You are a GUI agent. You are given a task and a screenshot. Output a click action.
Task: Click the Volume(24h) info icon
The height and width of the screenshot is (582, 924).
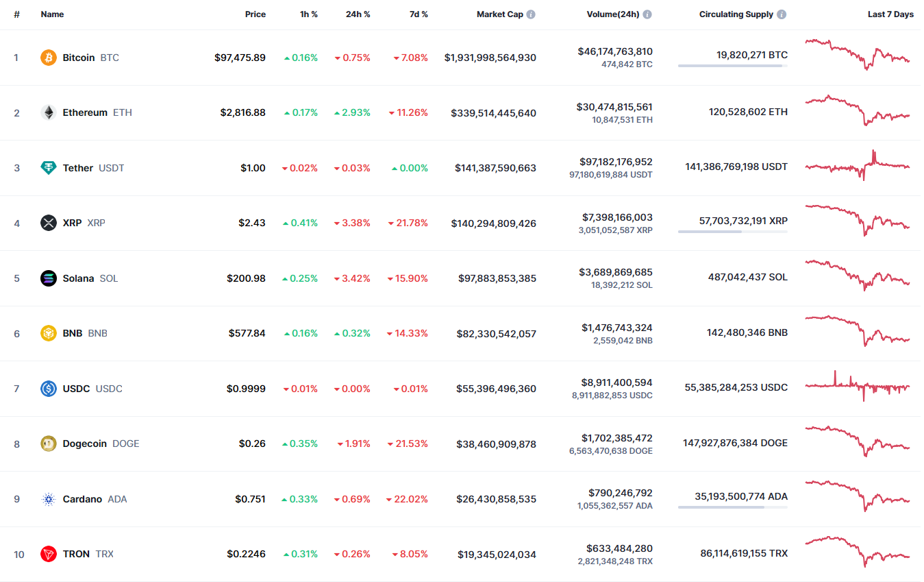click(647, 14)
